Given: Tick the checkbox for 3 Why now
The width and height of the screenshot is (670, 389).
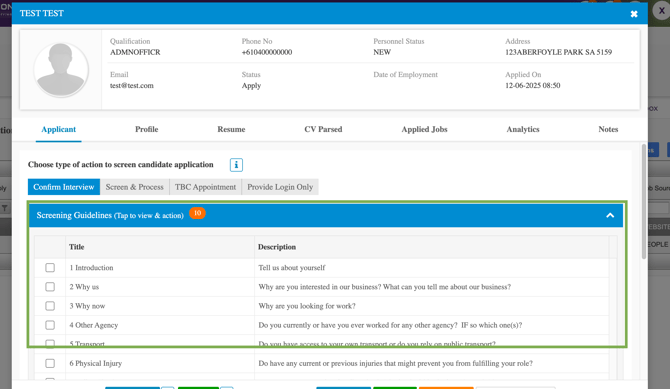Looking at the screenshot, I should coord(50,306).
